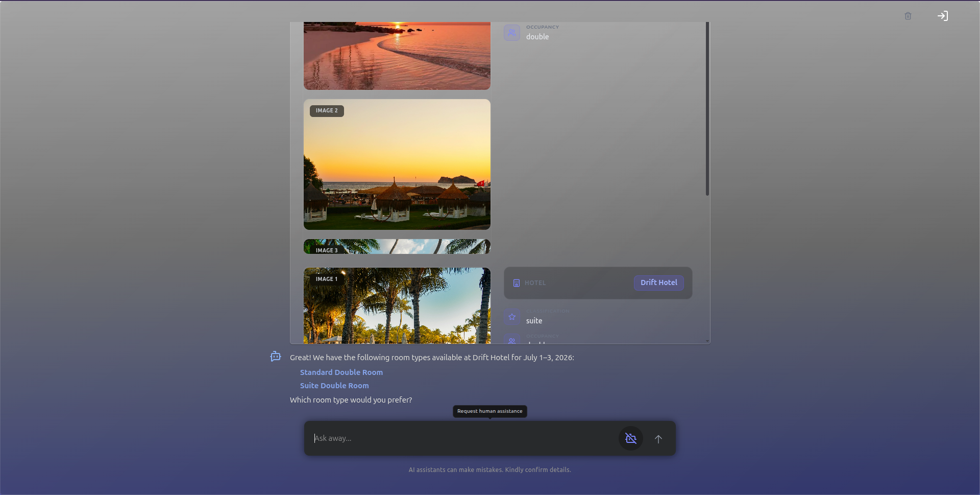980x495 pixels.
Task: Click the scrollbar down arrow
Action: (707, 341)
